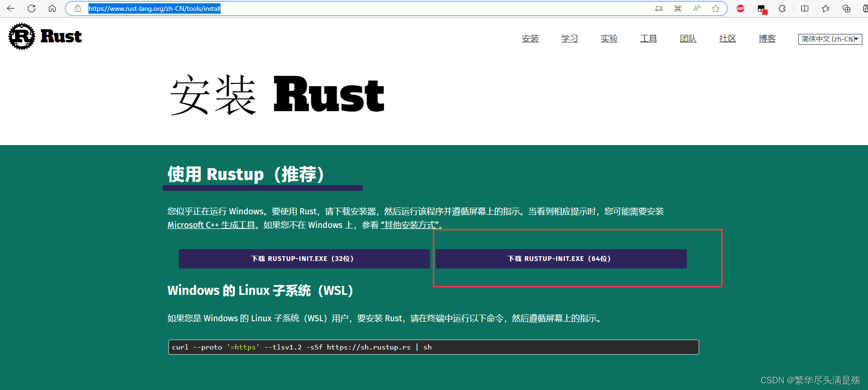868x390 pixels.
Task: Click the curl rustup install command box
Action: coord(433,347)
